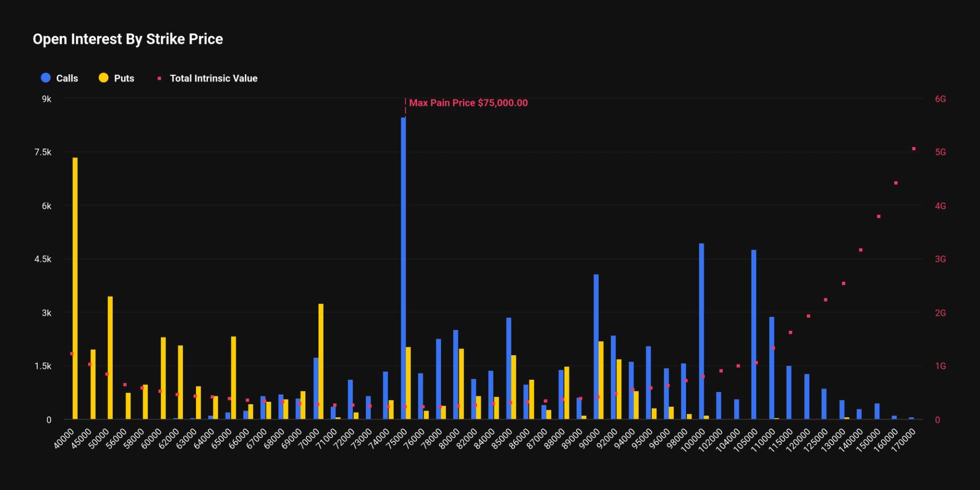The height and width of the screenshot is (490, 980).
Task: Click the yellow Puts legend circle
Action: [x=104, y=78]
